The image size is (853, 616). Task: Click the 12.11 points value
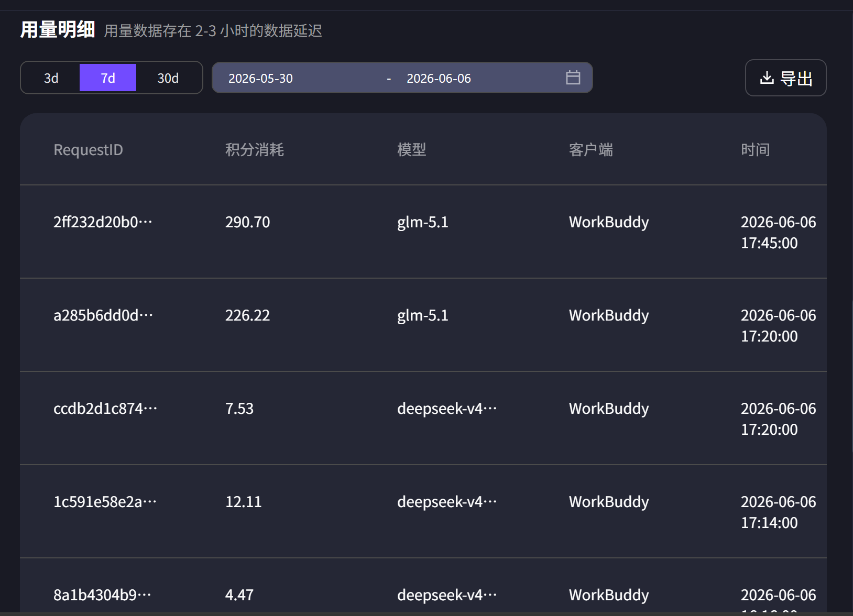coord(243,502)
